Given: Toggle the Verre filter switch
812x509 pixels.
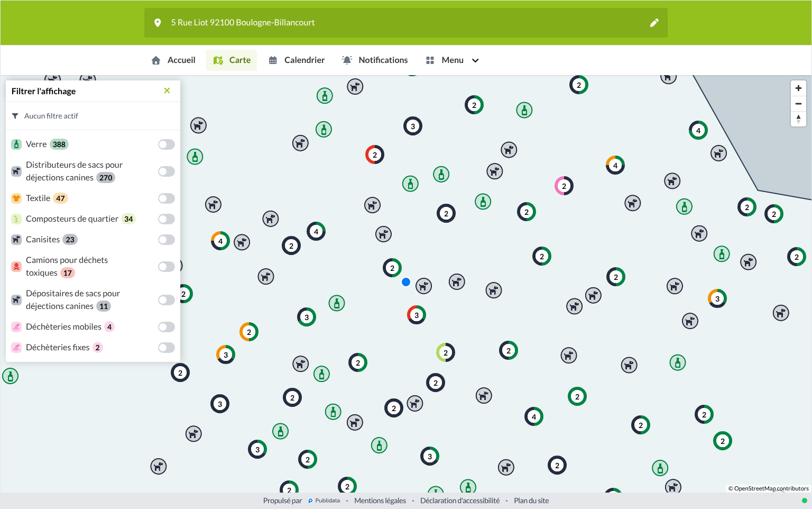Looking at the screenshot, I should [x=167, y=144].
